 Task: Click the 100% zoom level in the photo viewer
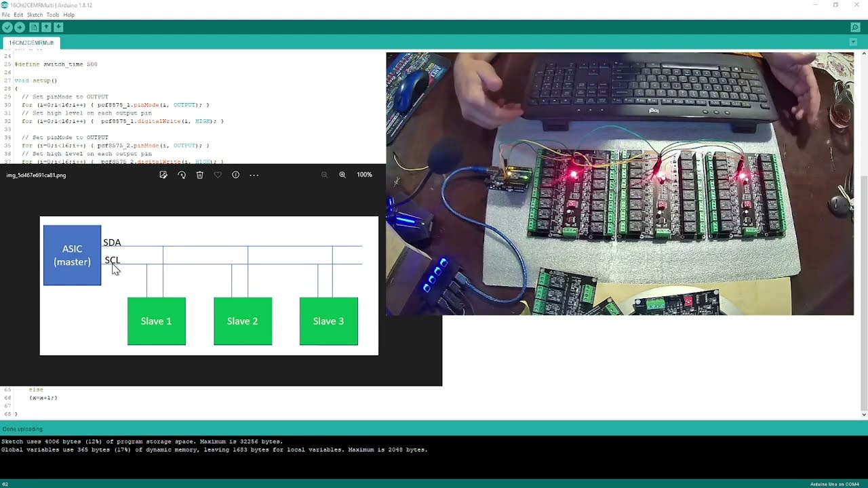point(364,175)
